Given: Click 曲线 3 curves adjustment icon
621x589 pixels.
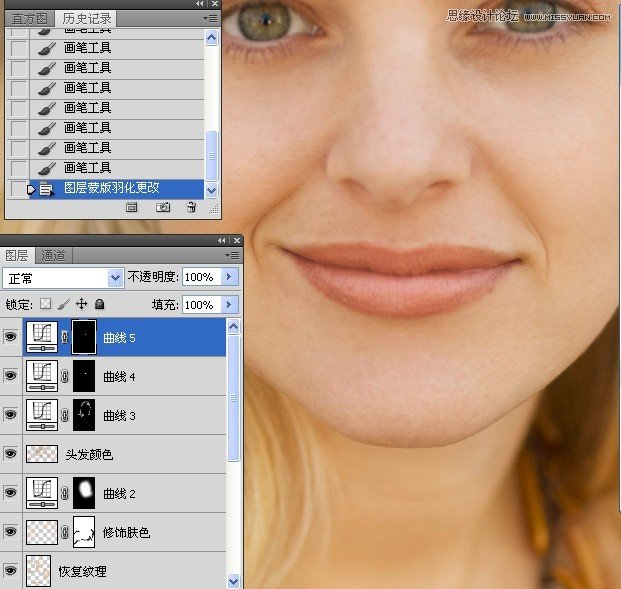Looking at the screenshot, I should coord(42,415).
